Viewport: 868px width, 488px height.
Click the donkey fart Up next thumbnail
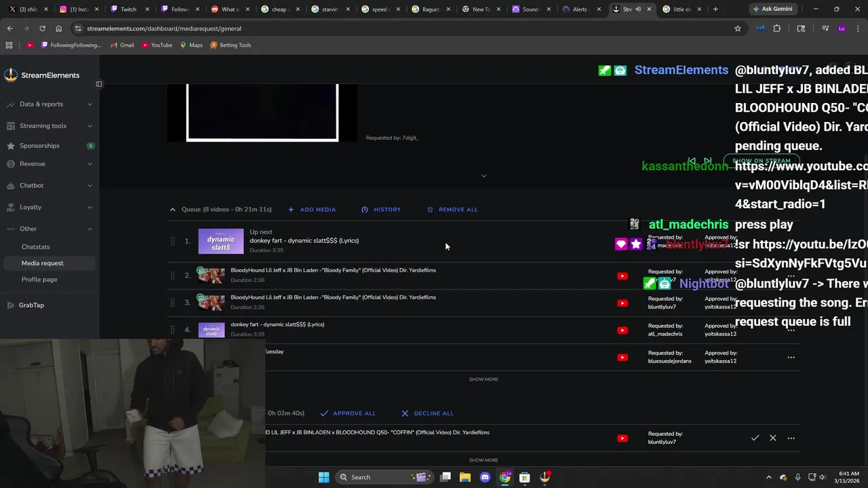221,241
